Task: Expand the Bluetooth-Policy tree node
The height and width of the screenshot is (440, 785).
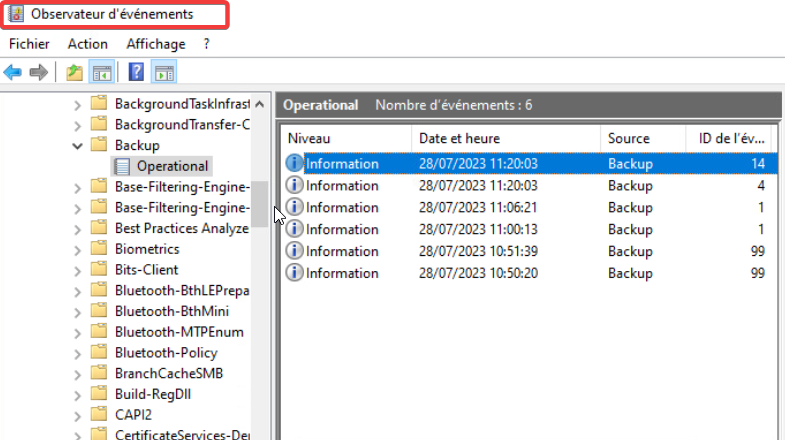Action: tap(78, 353)
